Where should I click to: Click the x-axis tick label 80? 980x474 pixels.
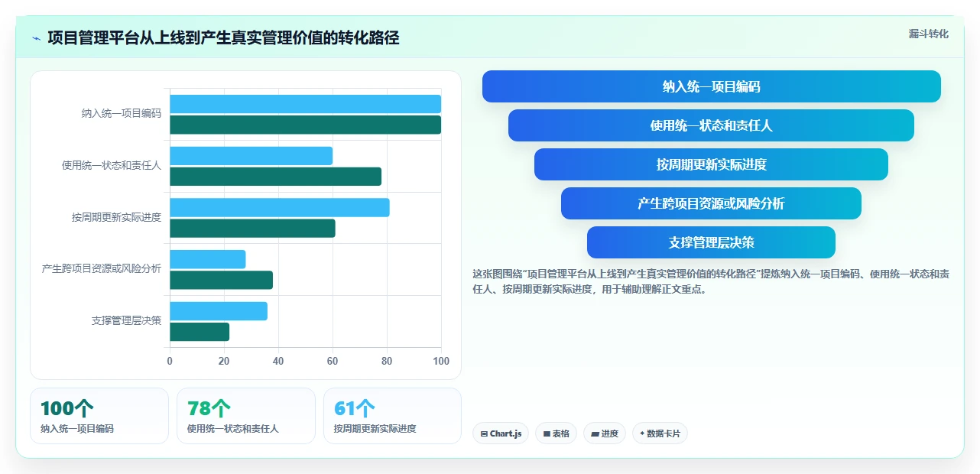(387, 361)
